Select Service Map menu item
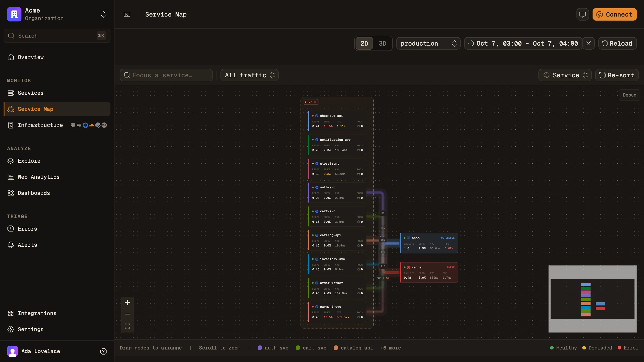644x362 pixels. 57,109
